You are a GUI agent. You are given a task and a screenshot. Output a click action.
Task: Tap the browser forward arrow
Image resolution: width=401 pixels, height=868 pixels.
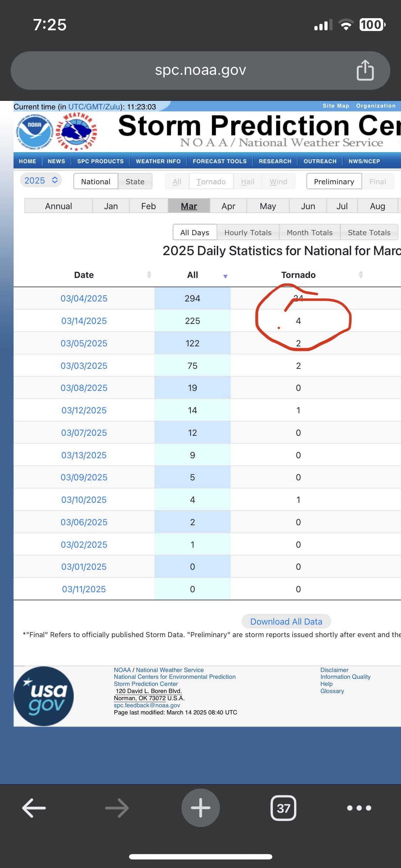[117, 808]
